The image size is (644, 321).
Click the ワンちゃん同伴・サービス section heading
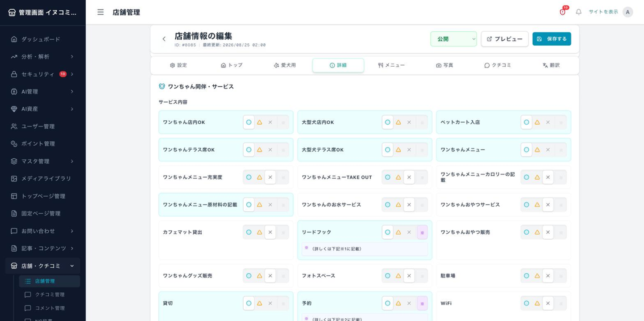tap(201, 87)
